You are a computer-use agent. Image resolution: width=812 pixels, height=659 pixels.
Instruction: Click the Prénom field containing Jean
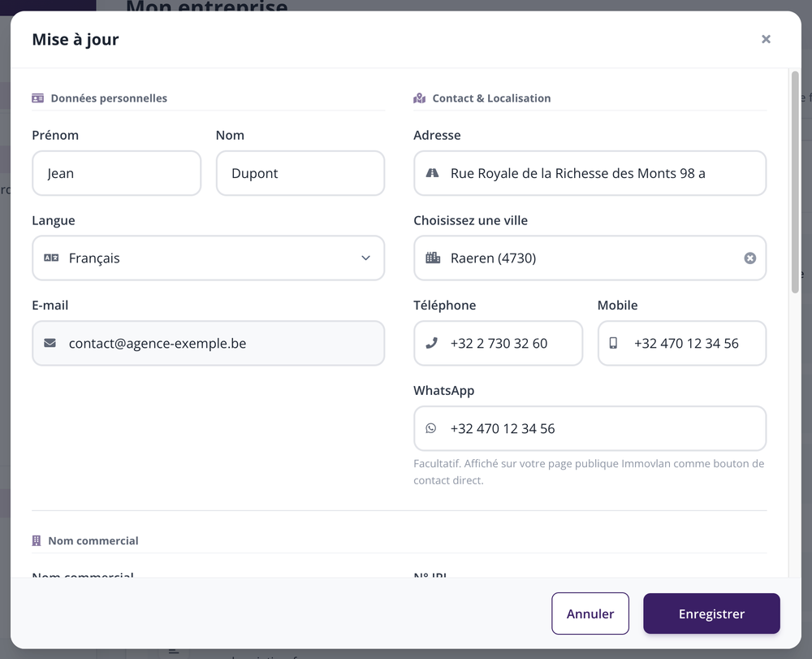(116, 173)
